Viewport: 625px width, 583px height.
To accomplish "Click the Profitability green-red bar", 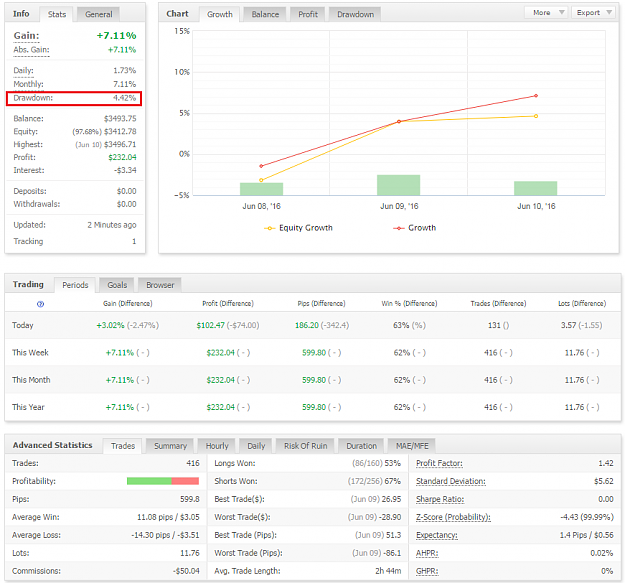I will pyautogui.click(x=163, y=481).
